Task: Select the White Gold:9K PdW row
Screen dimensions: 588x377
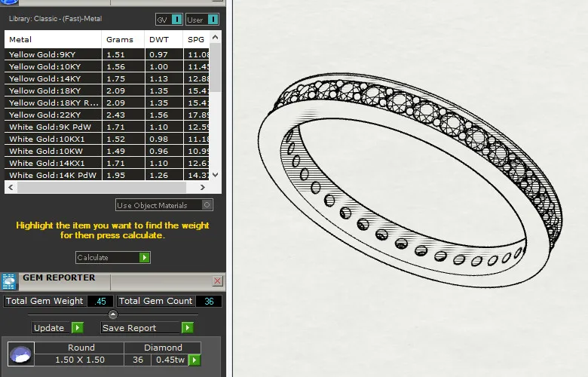Action: point(106,127)
